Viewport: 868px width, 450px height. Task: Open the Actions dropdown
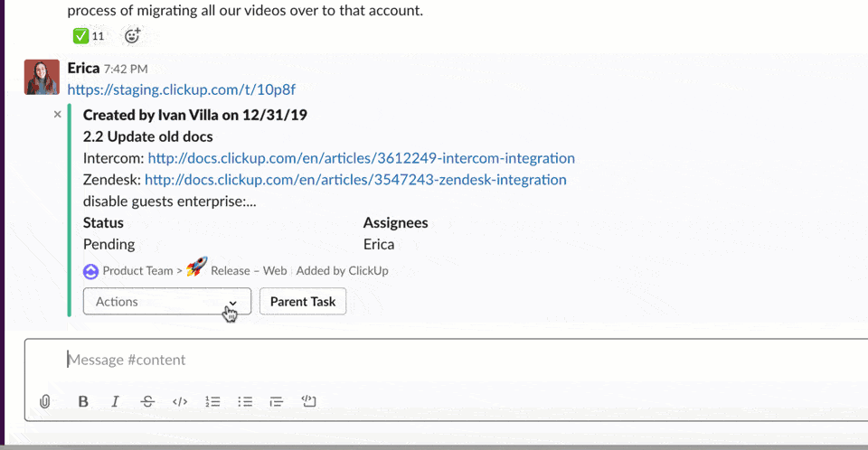(x=167, y=301)
